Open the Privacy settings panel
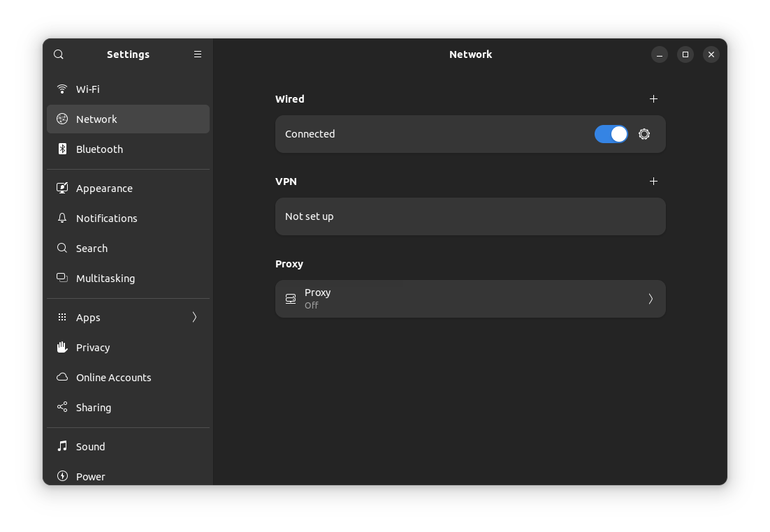 128,347
